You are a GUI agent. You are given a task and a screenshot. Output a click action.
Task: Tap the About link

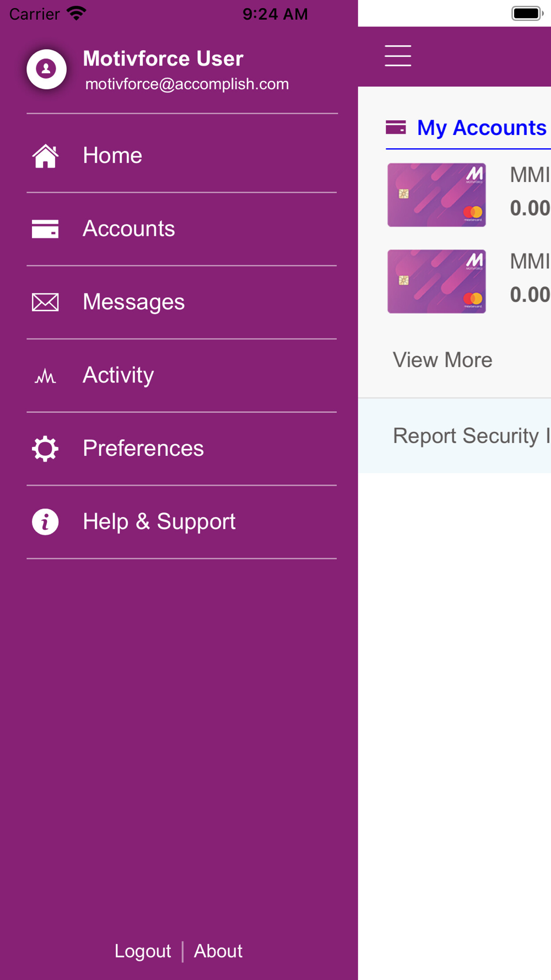point(218,951)
